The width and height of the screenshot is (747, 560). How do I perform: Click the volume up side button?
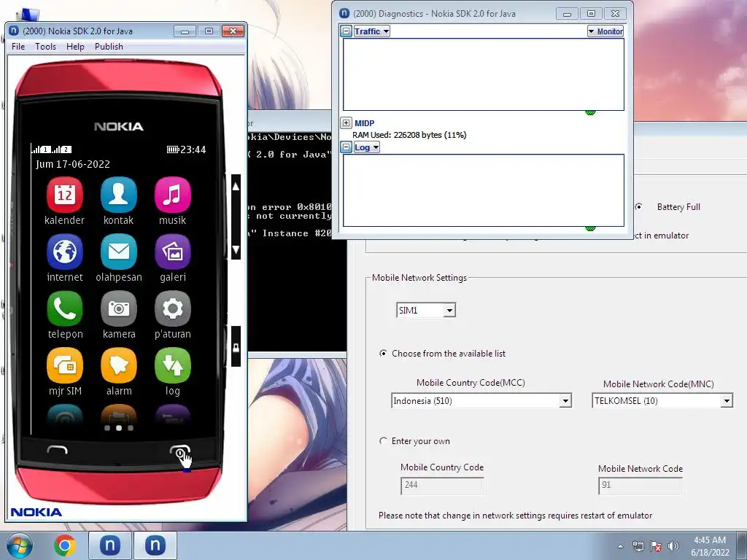tap(236, 187)
